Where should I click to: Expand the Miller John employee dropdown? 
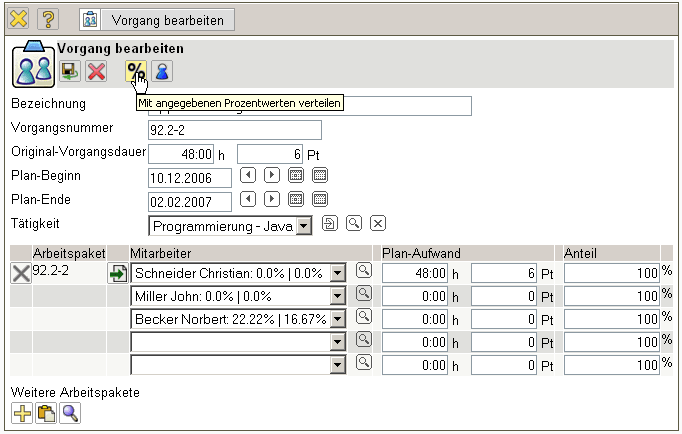338,296
